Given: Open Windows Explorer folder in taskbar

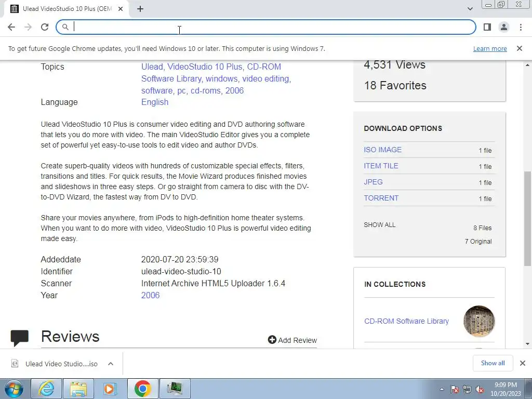Looking at the screenshot, I should pos(78,389).
